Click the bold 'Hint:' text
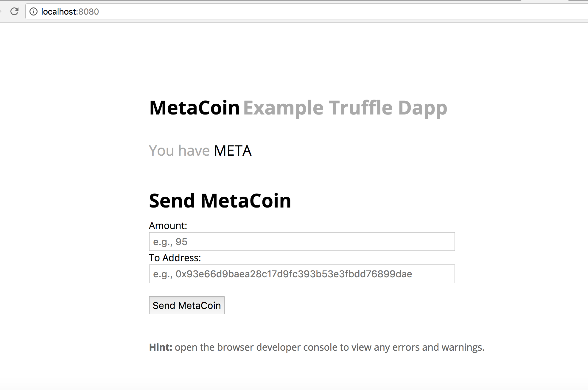 pyautogui.click(x=161, y=347)
